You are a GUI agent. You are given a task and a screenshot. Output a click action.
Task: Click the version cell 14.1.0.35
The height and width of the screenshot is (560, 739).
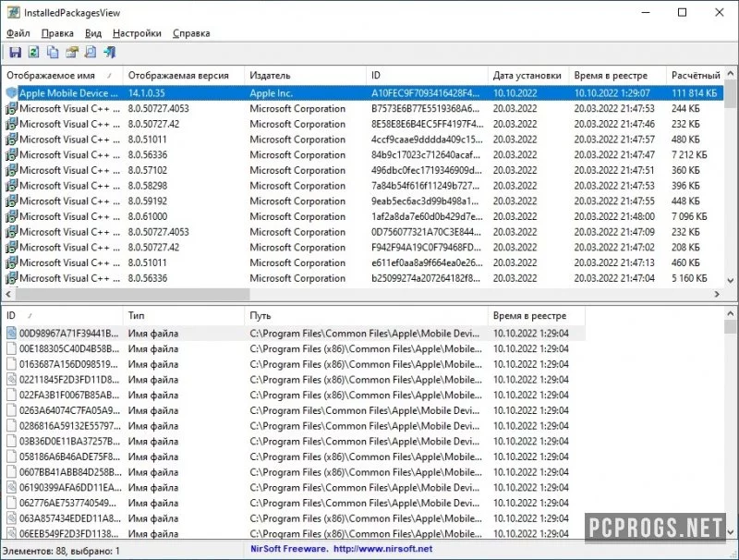147,93
